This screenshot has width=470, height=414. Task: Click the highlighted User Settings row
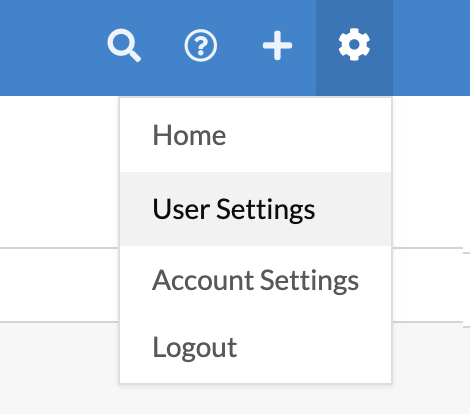(255, 209)
